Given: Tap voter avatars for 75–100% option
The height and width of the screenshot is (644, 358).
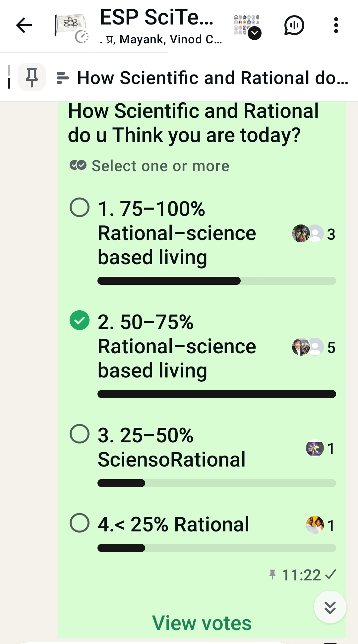Looking at the screenshot, I should coord(308,233).
